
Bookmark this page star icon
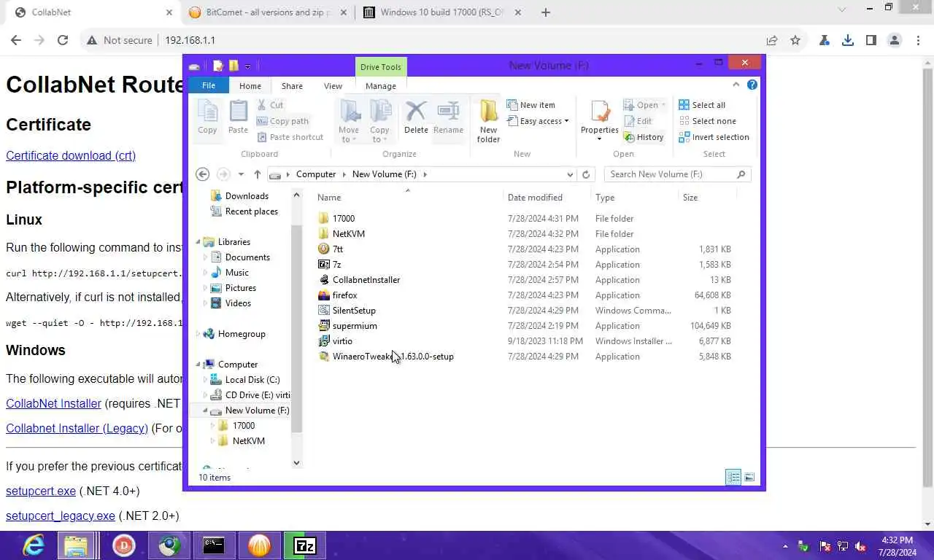795,40
